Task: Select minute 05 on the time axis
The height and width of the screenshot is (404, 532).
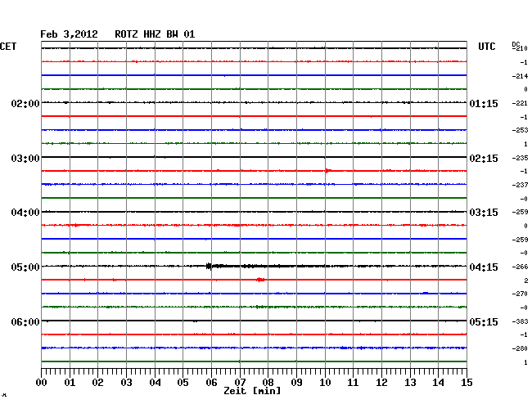Action: click(x=183, y=383)
